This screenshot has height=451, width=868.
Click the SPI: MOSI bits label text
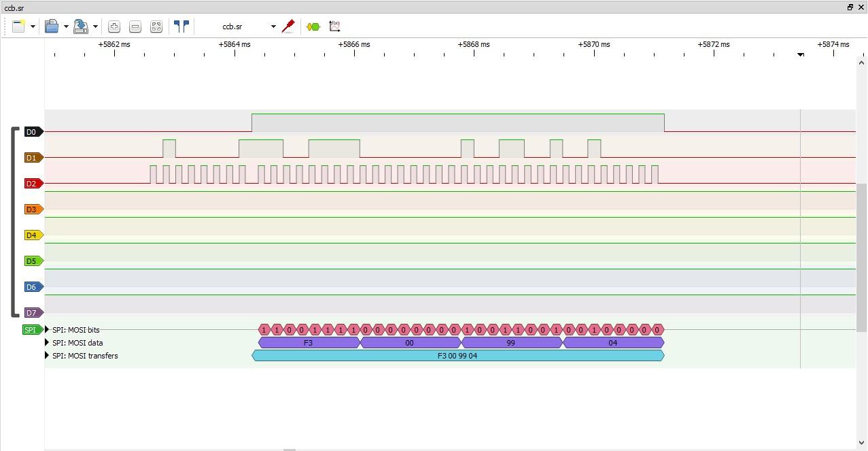[x=76, y=330]
